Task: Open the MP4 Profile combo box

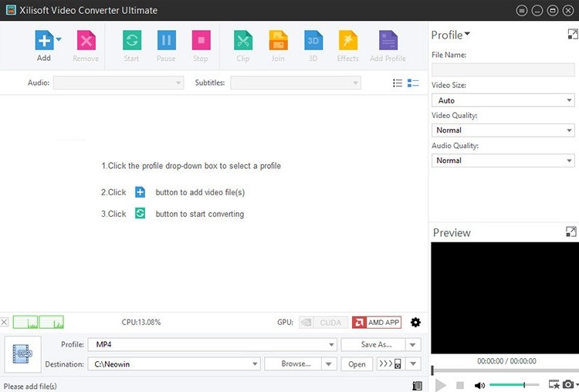Action: pos(212,344)
